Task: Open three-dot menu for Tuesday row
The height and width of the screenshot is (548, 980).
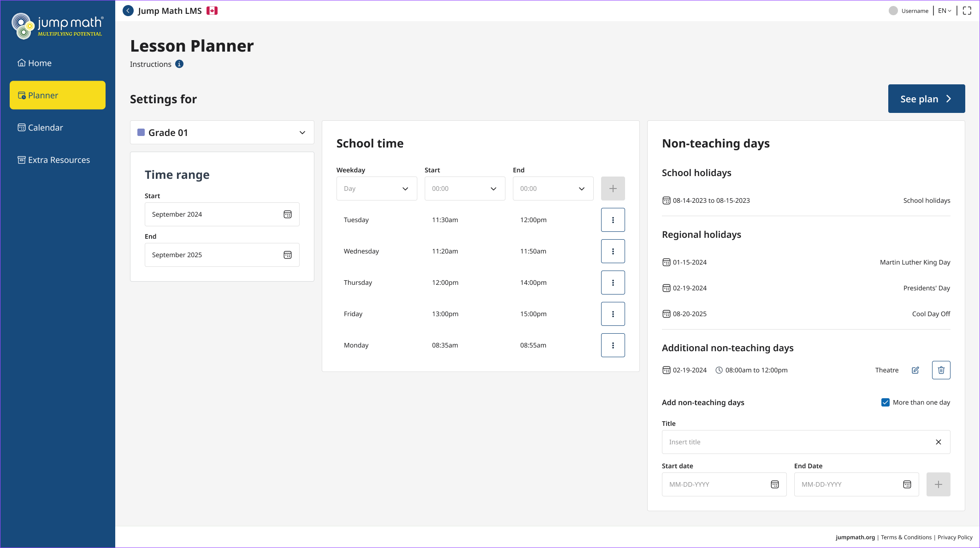Action: [x=613, y=220]
